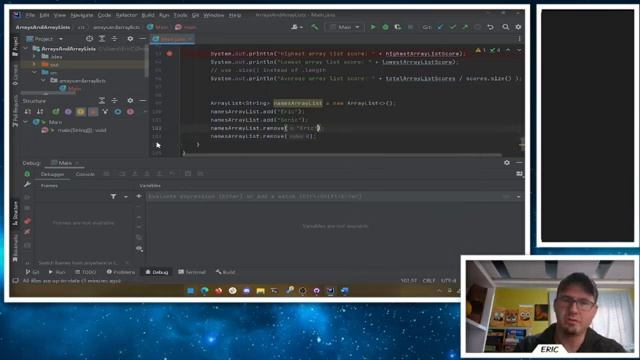Image resolution: width=640 pixels, height=360 pixels.
Task: Click View Breakpoints red icon in Debug sidebar
Action: 27,221
